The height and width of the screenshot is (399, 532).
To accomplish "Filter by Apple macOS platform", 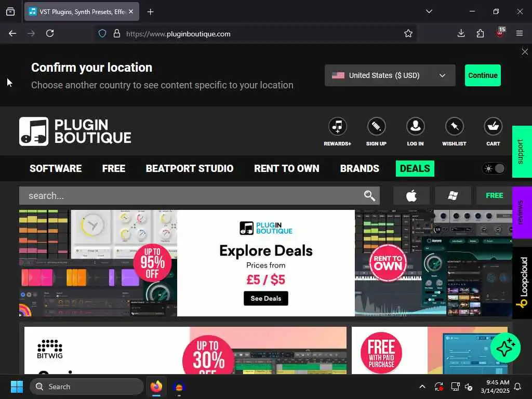I will pos(411,196).
